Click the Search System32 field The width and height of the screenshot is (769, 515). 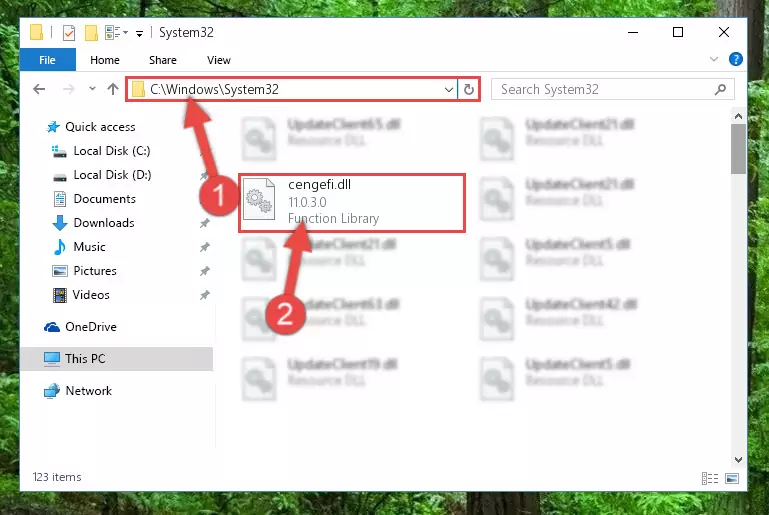[x=613, y=89]
